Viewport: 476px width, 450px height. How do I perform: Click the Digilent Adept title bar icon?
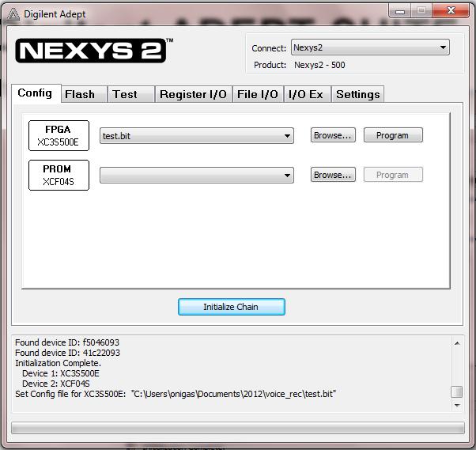(13, 14)
